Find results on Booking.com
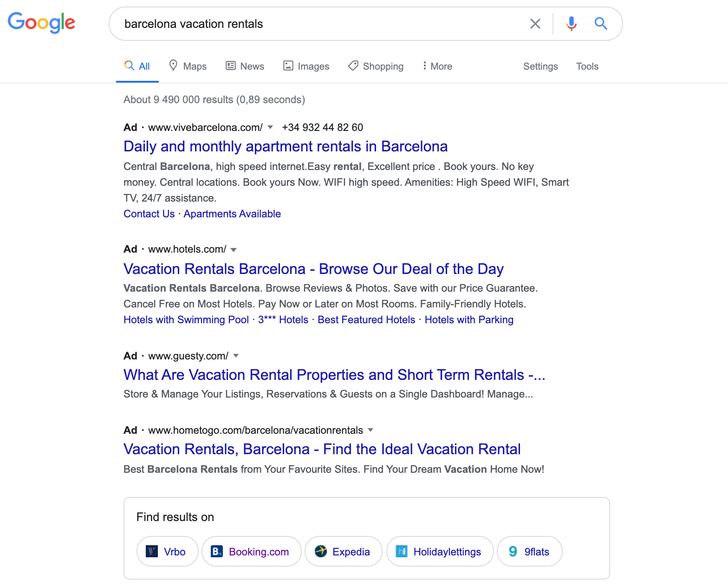This screenshot has width=728, height=587. point(251,552)
